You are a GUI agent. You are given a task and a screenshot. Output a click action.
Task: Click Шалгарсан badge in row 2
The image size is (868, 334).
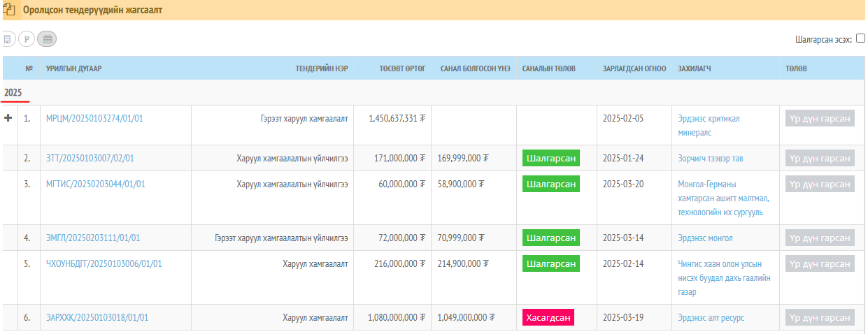551,158
